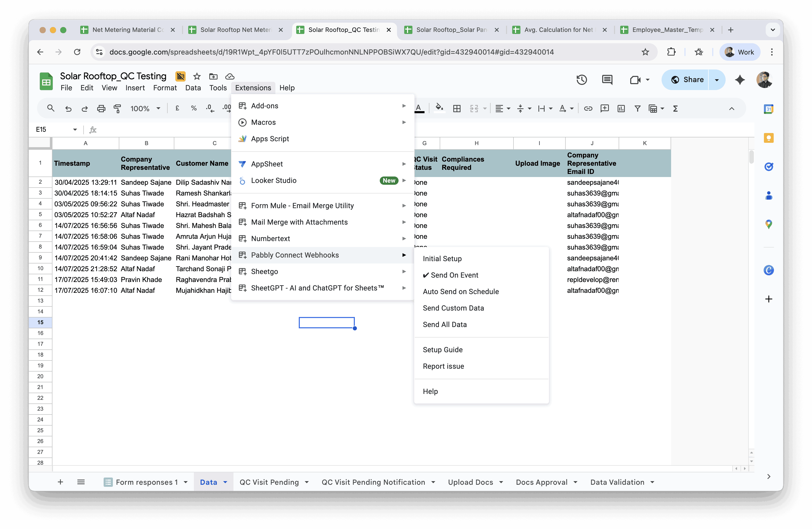
Task: Open Share options dropdown arrow
Action: [716, 80]
